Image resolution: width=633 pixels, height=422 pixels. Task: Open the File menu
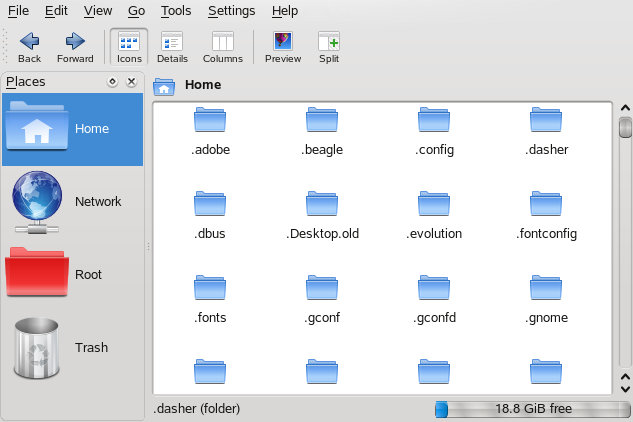[19, 11]
